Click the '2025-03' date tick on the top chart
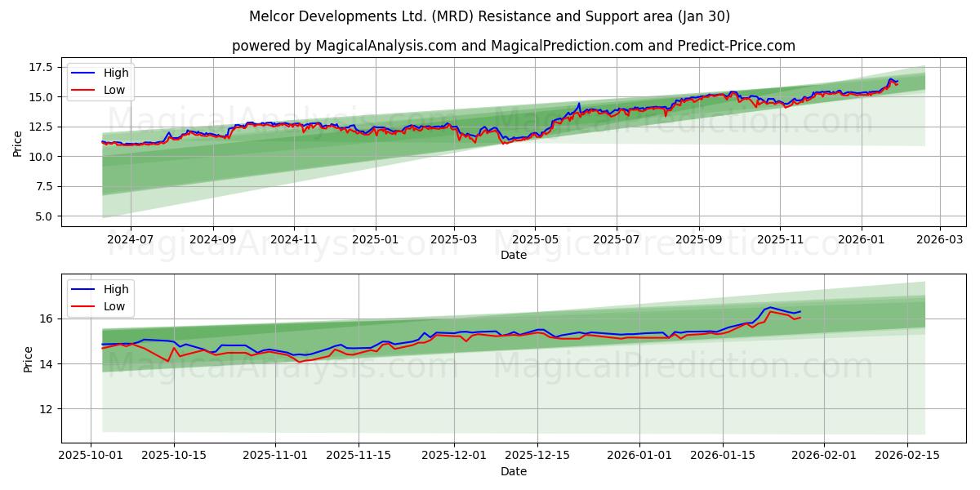This screenshot has width=980, height=490. (x=454, y=241)
